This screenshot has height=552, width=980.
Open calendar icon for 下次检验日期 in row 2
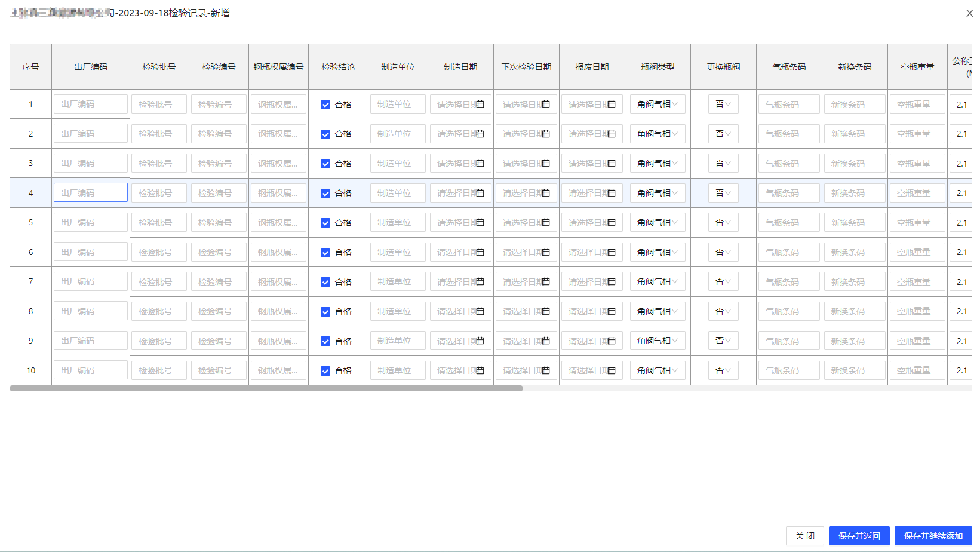[546, 134]
